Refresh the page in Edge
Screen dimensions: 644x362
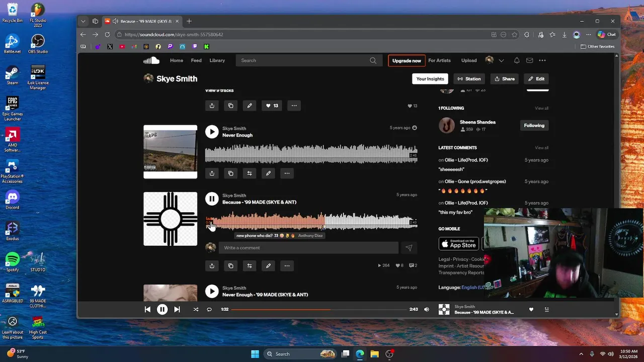[x=107, y=35]
